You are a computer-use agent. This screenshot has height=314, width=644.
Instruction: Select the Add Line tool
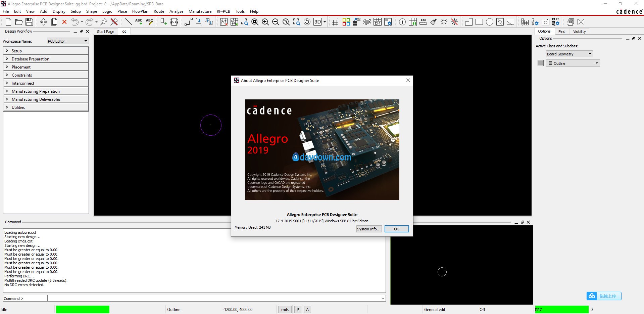(129, 22)
